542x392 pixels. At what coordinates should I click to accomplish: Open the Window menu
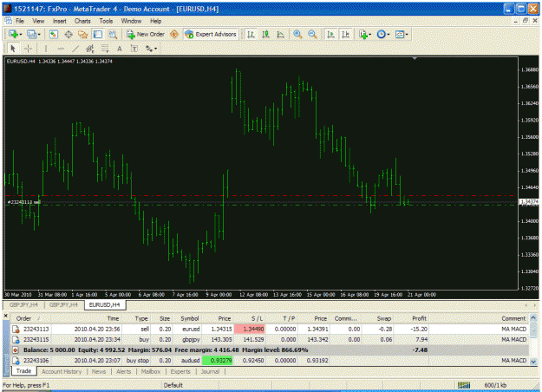131,21
